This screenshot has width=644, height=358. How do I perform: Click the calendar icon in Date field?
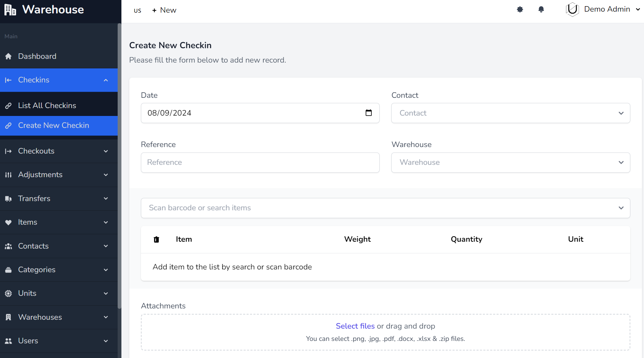(368, 113)
